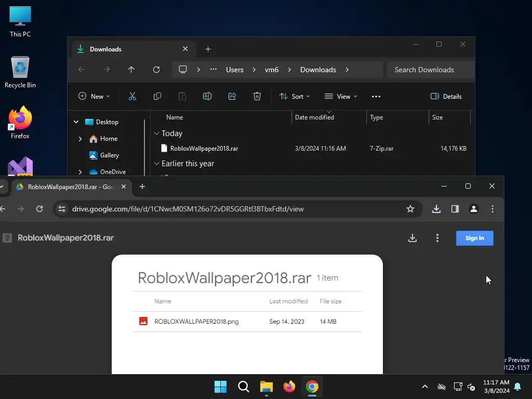Open ROBLOXWALLPAPER2018.png row in Drive preview
The width and height of the screenshot is (532, 399).
pyautogui.click(x=247, y=321)
